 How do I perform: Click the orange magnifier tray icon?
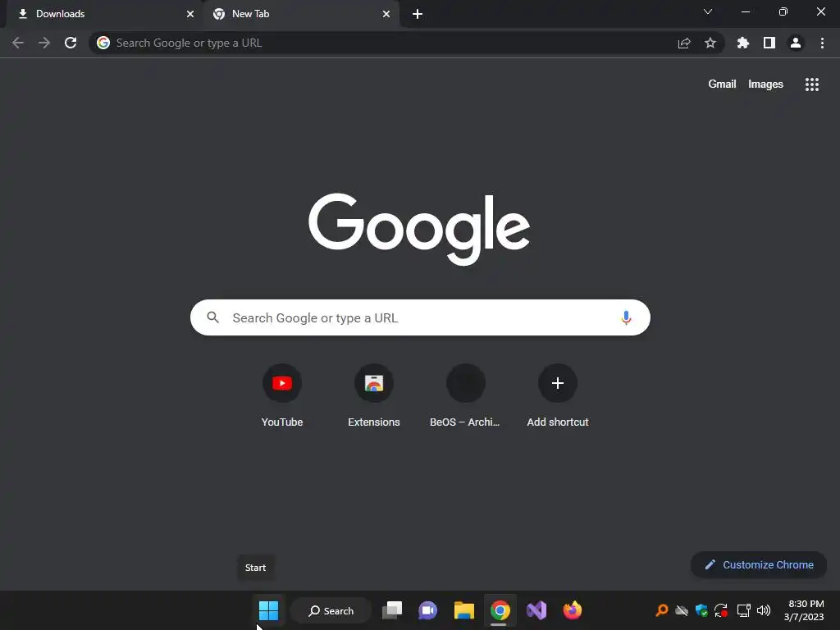(662, 610)
